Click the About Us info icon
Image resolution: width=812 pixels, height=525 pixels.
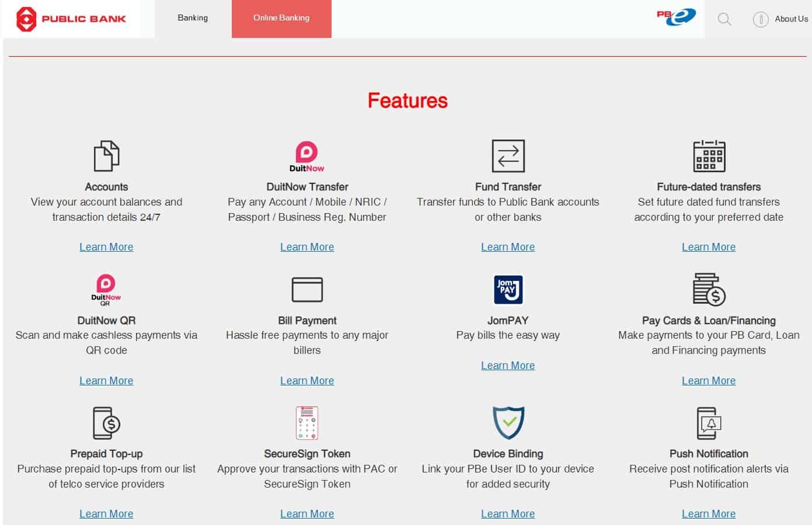click(x=761, y=19)
